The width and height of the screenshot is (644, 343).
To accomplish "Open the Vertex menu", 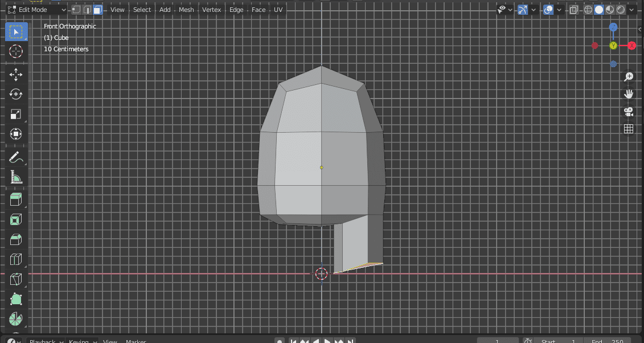I will pos(212,10).
